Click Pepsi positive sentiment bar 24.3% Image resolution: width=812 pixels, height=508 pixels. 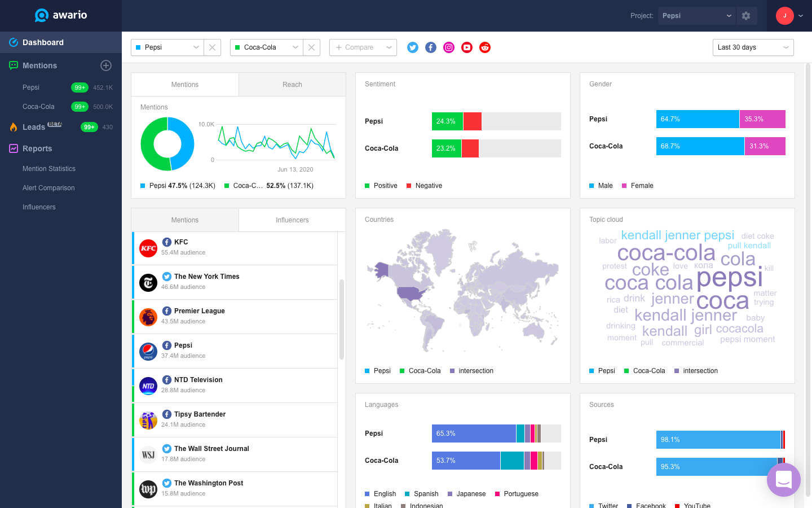(447, 121)
